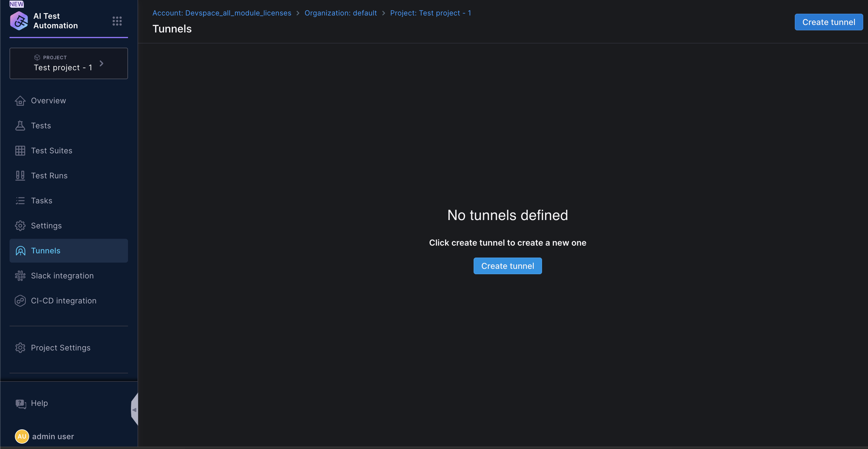This screenshot has height=449, width=868.
Task: Click the CI-CD integration link icon
Action: pyautogui.click(x=20, y=301)
